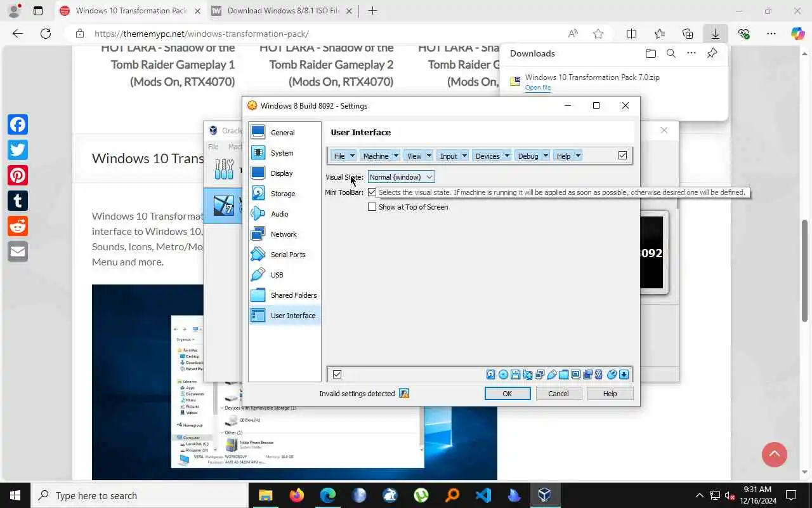
Task: Open the Display settings category
Action: [x=284, y=173]
